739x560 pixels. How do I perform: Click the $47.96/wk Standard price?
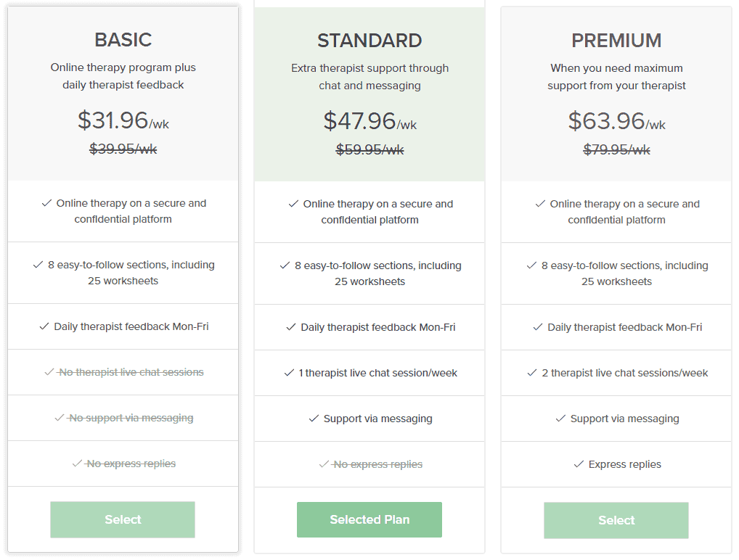[370, 121]
